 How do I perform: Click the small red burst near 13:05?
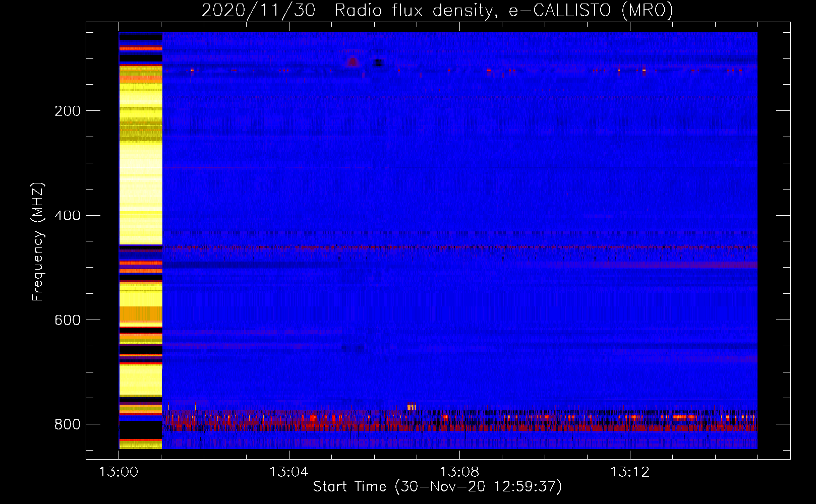(x=353, y=61)
